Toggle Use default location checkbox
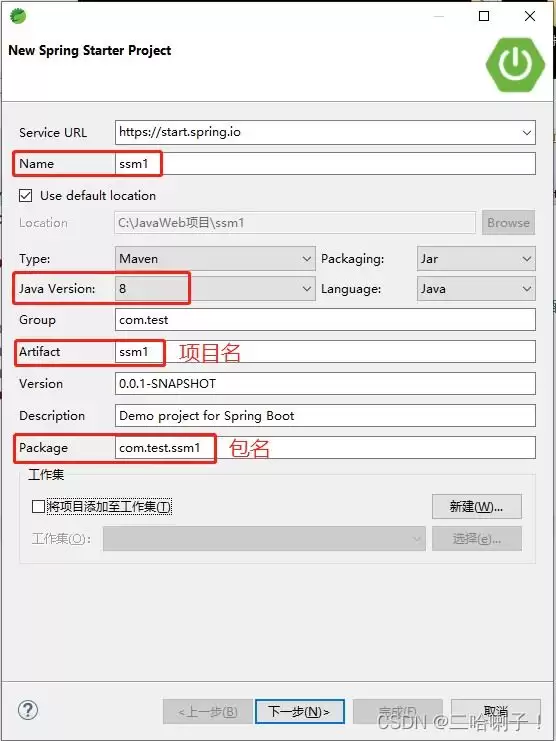 point(26,196)
